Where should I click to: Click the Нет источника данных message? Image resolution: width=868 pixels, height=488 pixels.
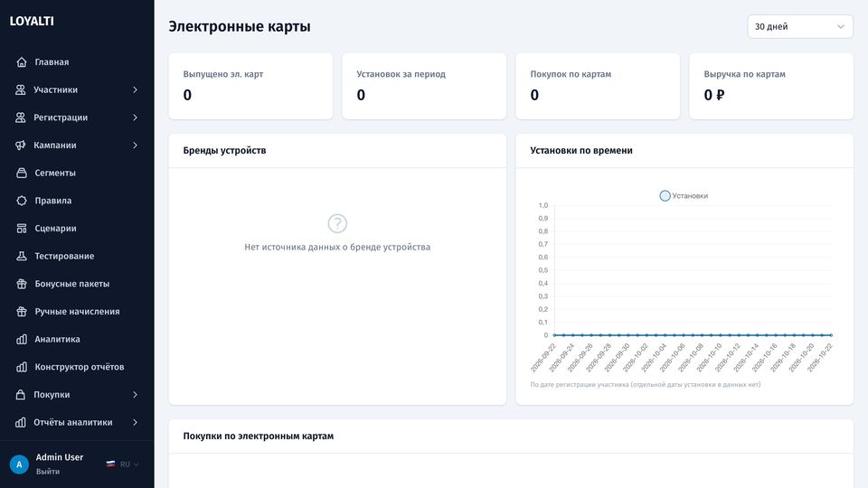(337, 247)
